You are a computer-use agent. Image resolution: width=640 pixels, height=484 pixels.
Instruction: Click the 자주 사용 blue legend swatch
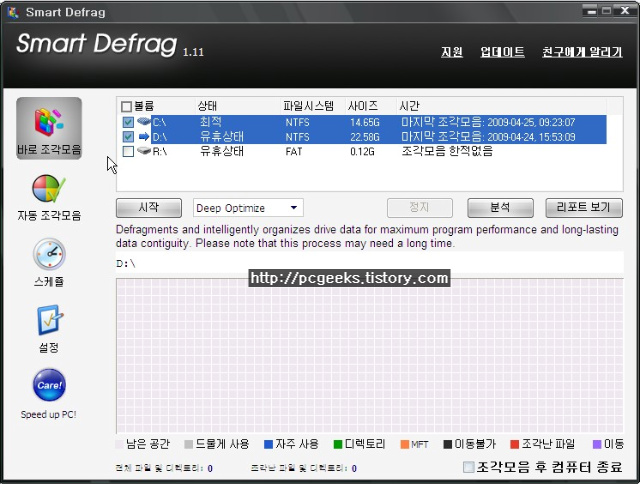pos(269,444)
